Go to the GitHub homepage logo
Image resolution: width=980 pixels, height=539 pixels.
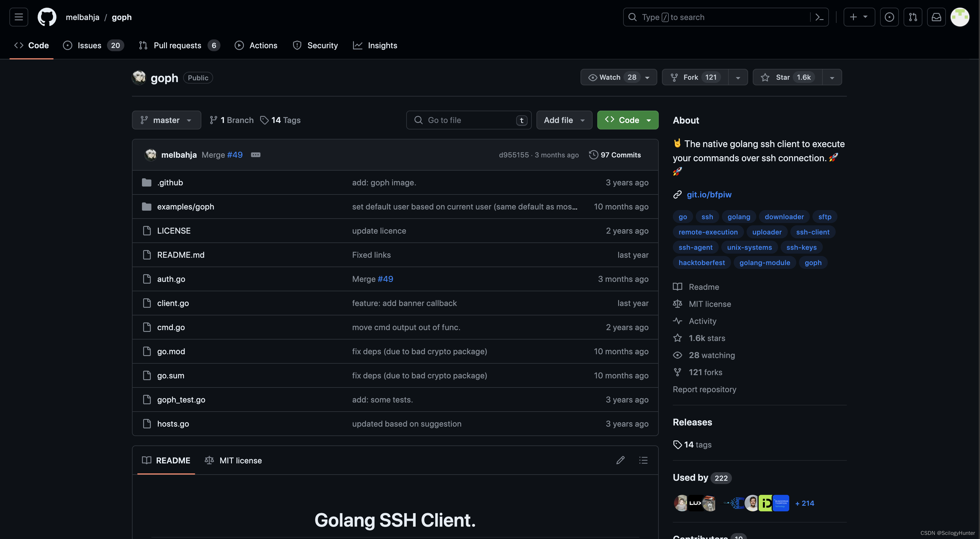click(x=47, y=17)
